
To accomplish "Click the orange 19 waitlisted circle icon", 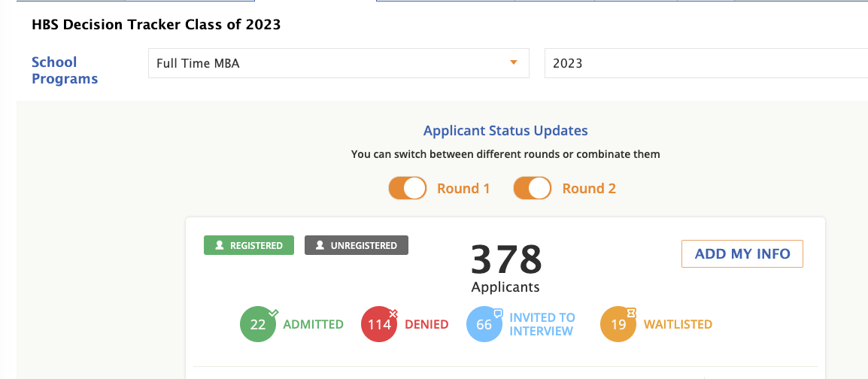I will click(619, 324).
